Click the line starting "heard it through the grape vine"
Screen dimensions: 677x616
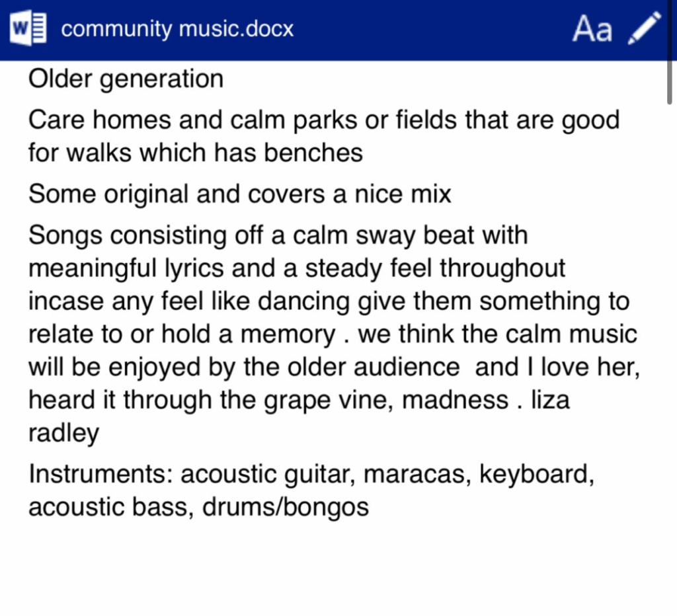click(299, 401)
